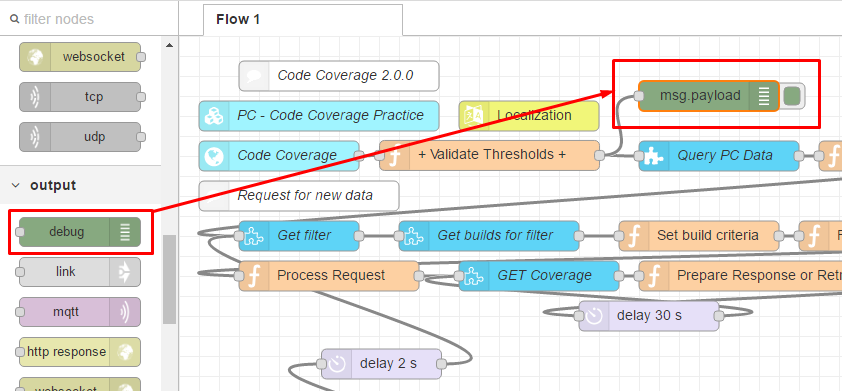Select the link node arrow icon in palette
This screenshot has width=842, height=391.
(125, 272)
